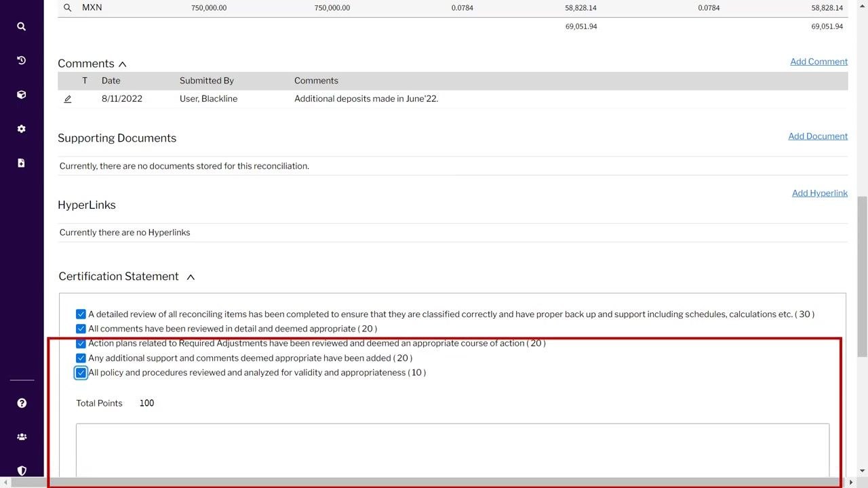868x488 pixels.
Task: Click the Total Points value 100
Action: 146,403
